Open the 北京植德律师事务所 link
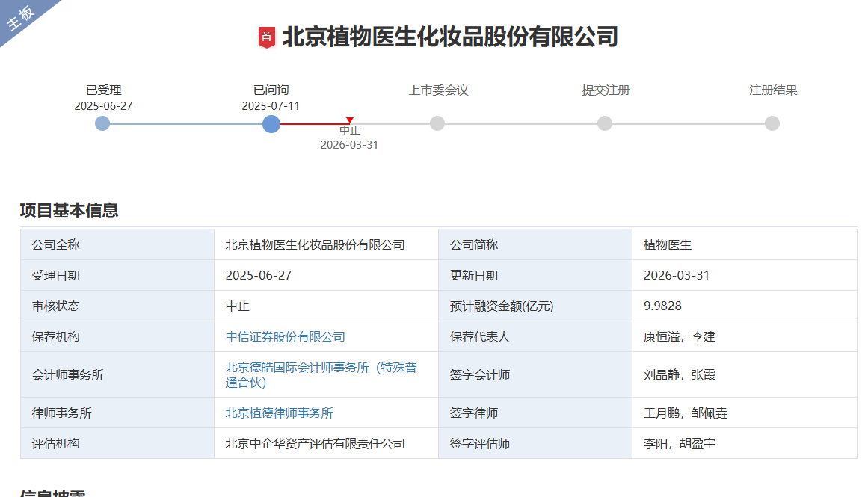 (279, 413)
